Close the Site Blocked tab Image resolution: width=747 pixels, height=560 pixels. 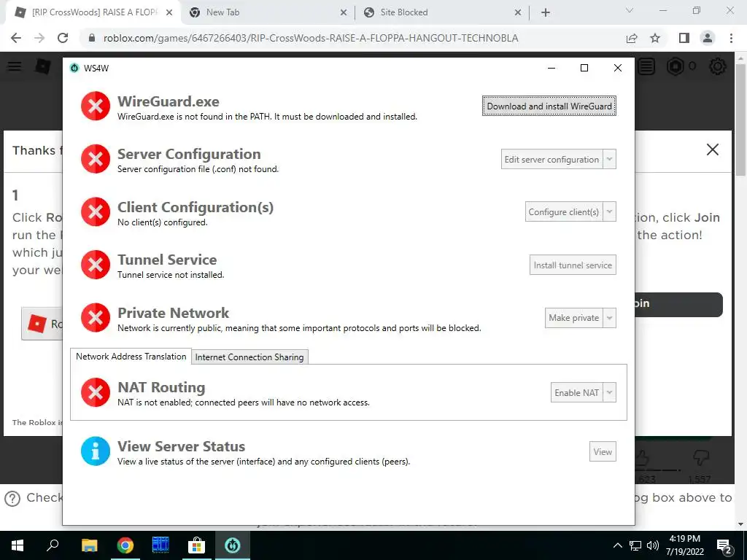point(518,13)
